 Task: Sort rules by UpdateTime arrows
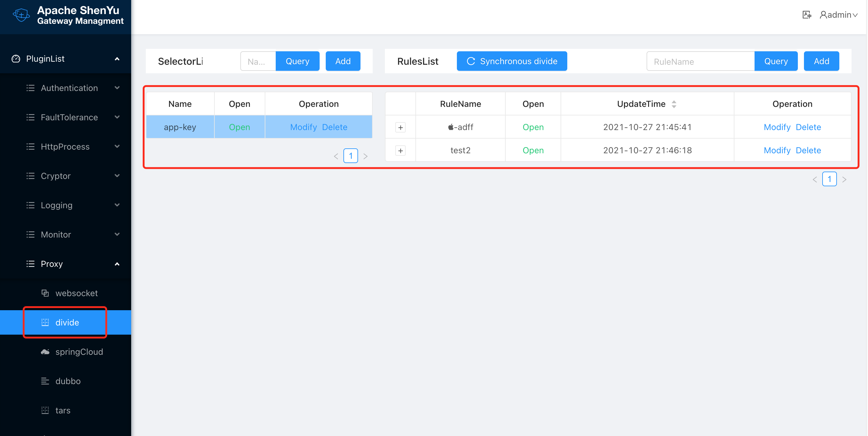click(674, 104)
